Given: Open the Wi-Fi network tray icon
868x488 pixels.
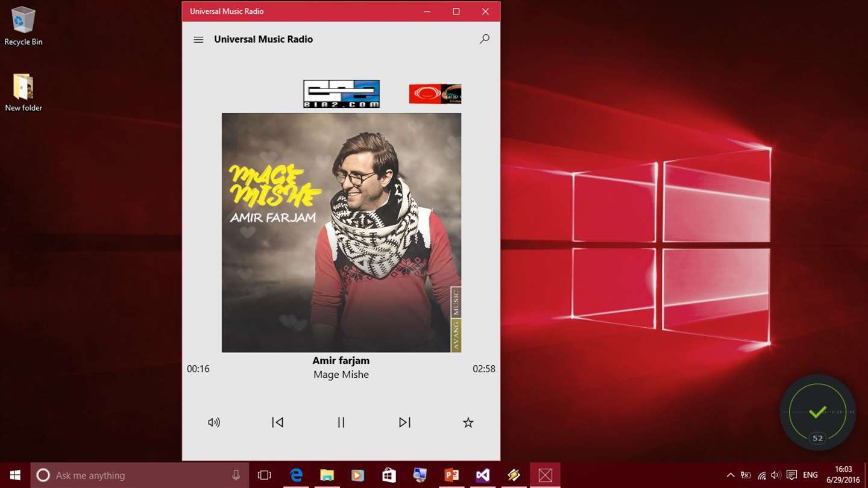Looking at the screenshot, I should click(762, 475).
